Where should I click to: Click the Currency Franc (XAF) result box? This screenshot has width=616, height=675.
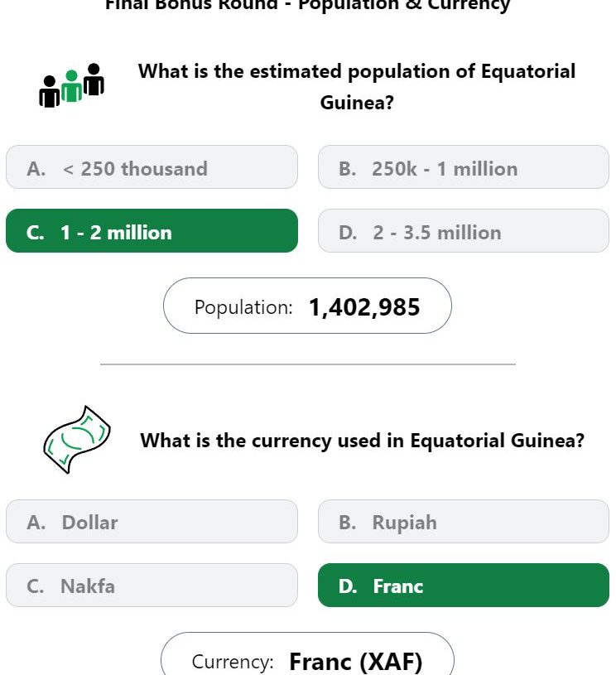307,653
